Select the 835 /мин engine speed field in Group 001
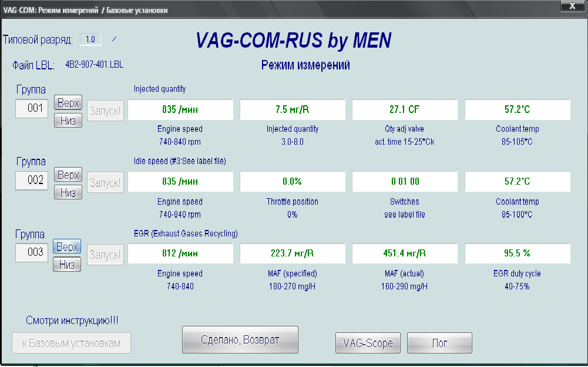 (x=180, y=109)
